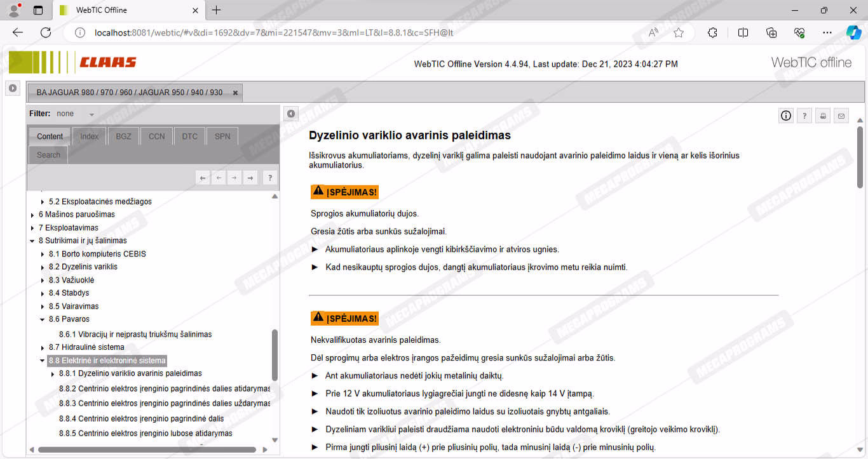Open the Search tab
The height and width of the screenshot is (459, 868).
[48, 155]
